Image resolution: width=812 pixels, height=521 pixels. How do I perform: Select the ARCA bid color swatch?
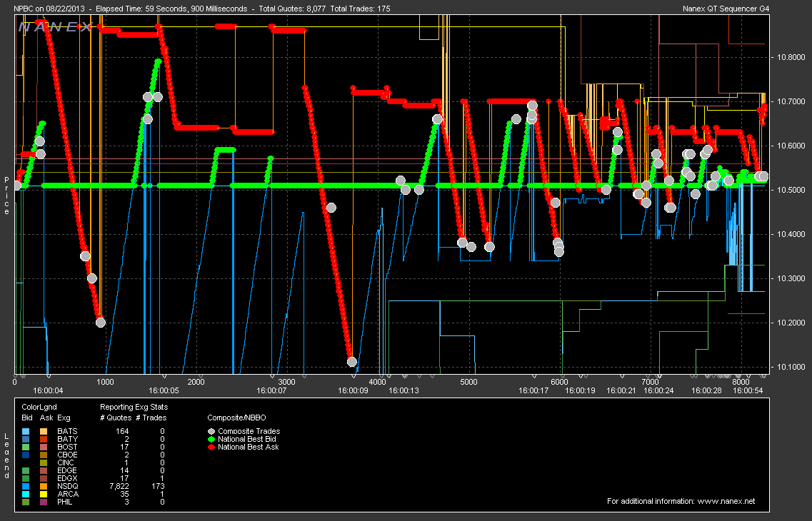[26, 494]
